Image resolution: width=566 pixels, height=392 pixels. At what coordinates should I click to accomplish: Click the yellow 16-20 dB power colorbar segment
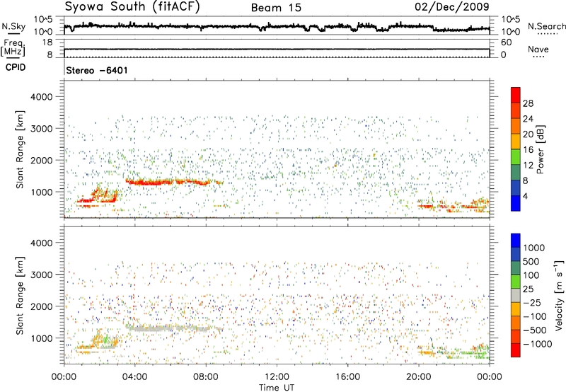click(x=516, y=142)
